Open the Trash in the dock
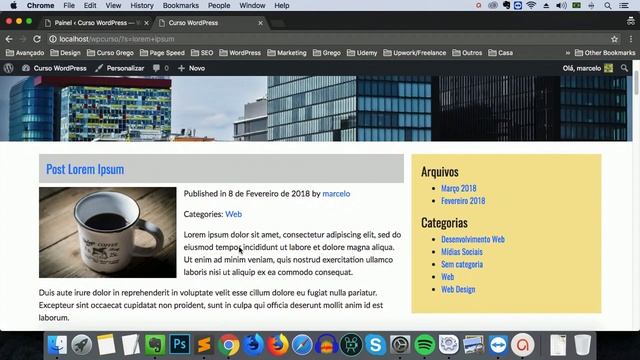 (582, 345)
